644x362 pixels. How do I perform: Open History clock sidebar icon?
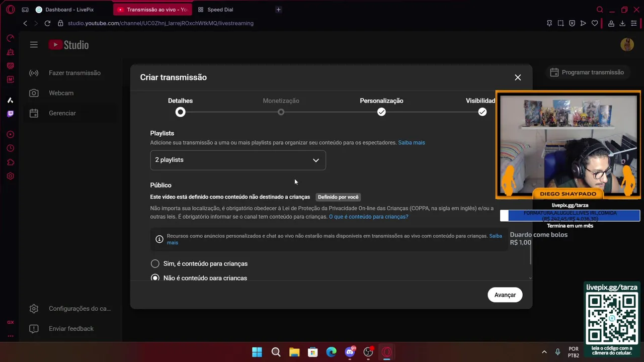pyautogui.click(x=10, y=148)
